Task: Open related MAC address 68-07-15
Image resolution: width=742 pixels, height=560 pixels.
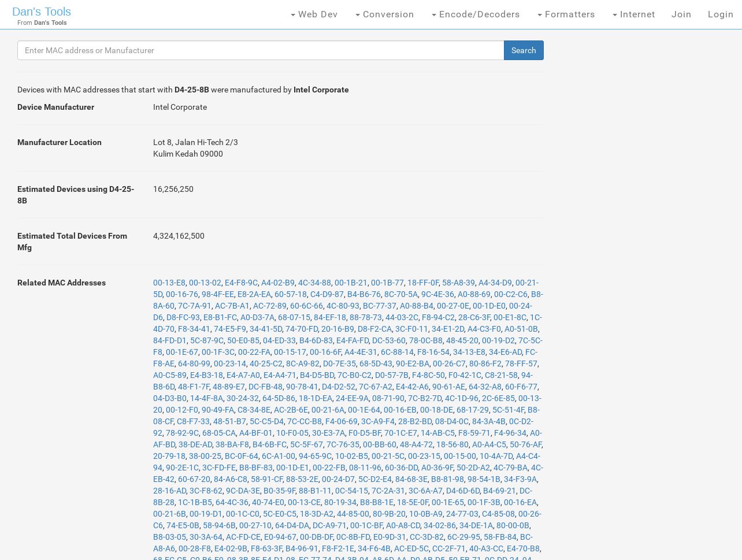Action: click(x=294, y=317)
